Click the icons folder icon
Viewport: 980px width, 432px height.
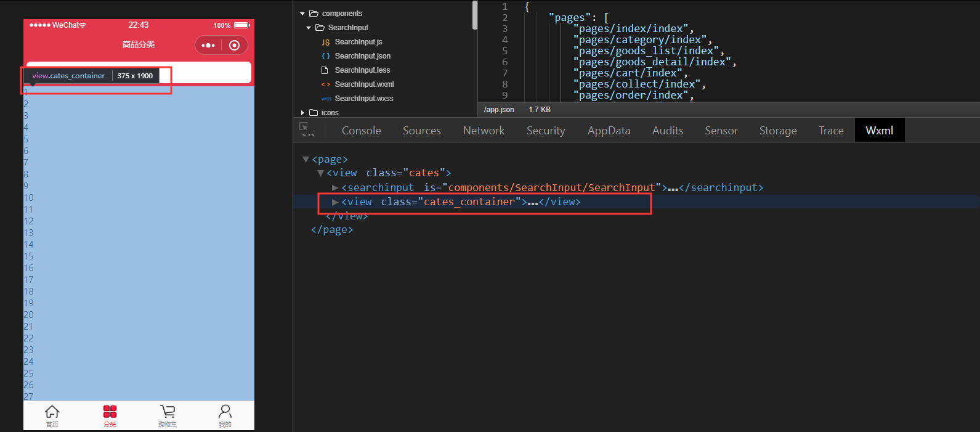point(314,112)
